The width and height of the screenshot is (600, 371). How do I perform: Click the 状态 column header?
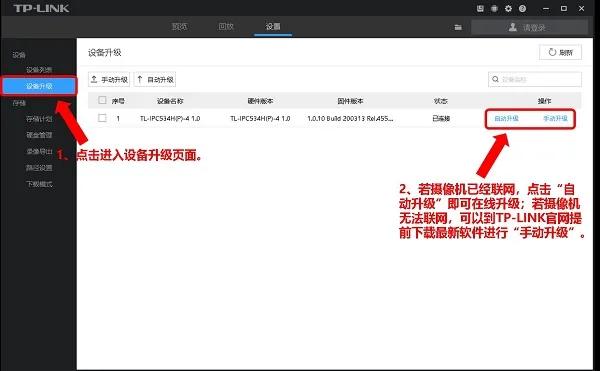(441, 101)
